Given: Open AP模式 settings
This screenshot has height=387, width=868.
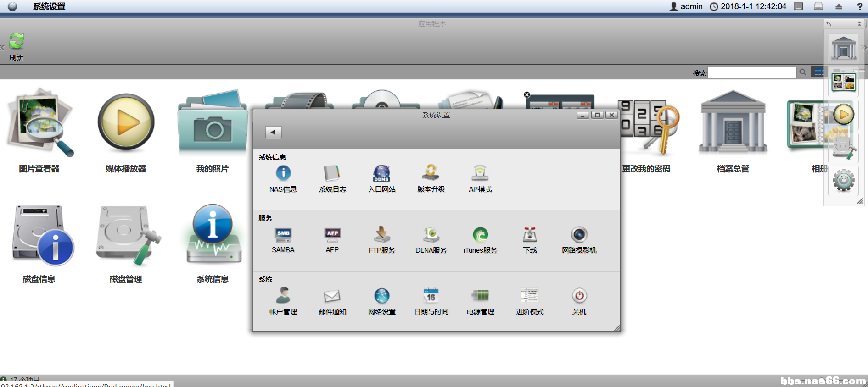Looking at the screenshot, I should pos(480,173).
